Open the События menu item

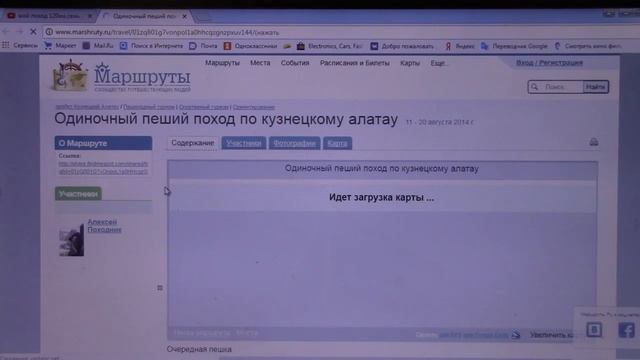[295, 63]
